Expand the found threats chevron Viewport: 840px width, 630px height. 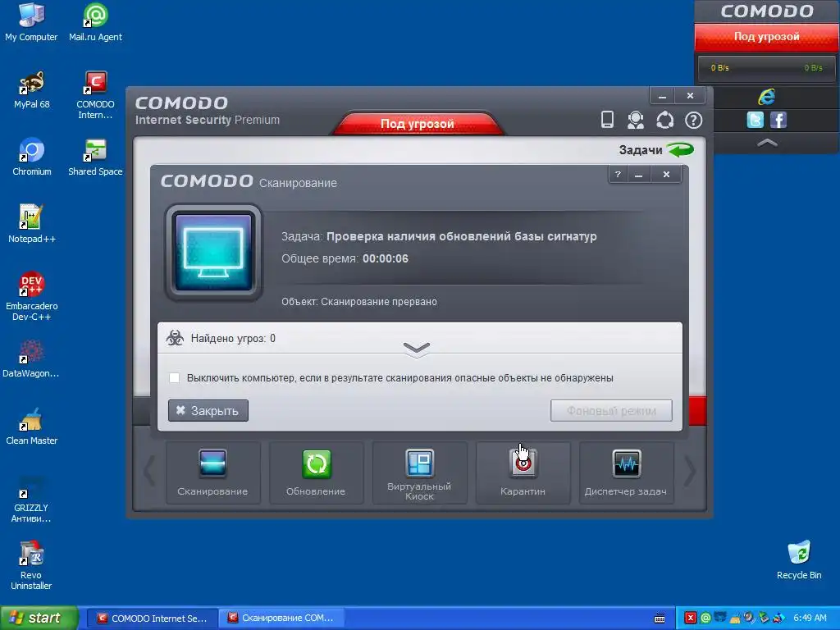tap(416, 348)
